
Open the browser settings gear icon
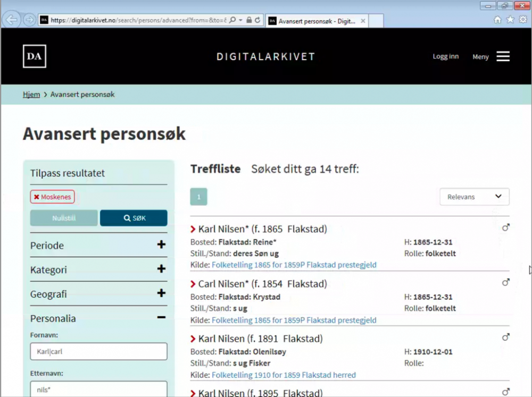pos(522,20)
